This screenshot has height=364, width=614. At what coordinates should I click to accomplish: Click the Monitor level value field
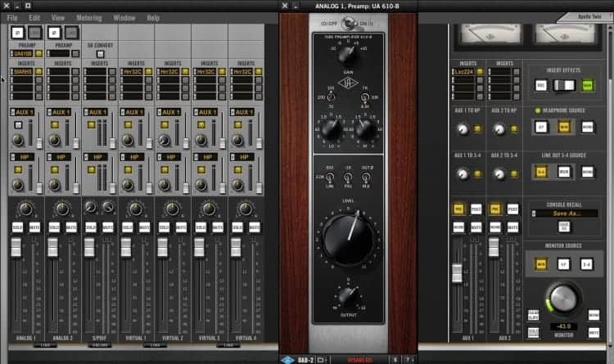tap(563, 326)
